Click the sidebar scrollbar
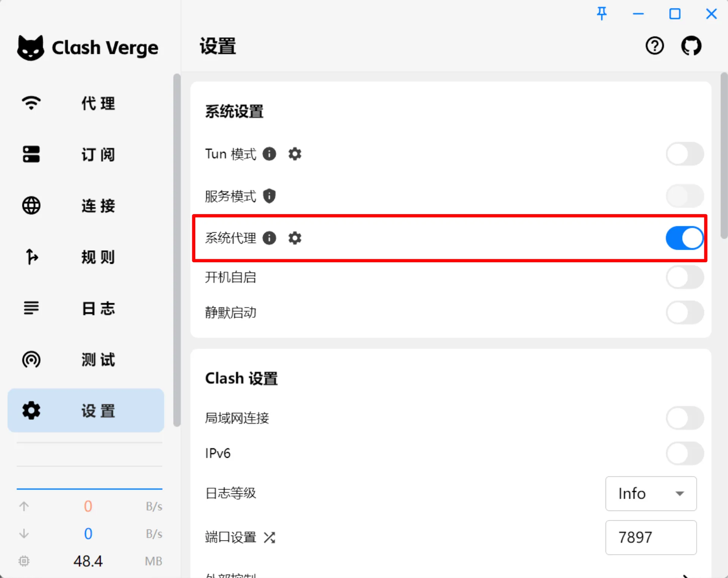Screen dimensions: 728x578 [177, 250]
